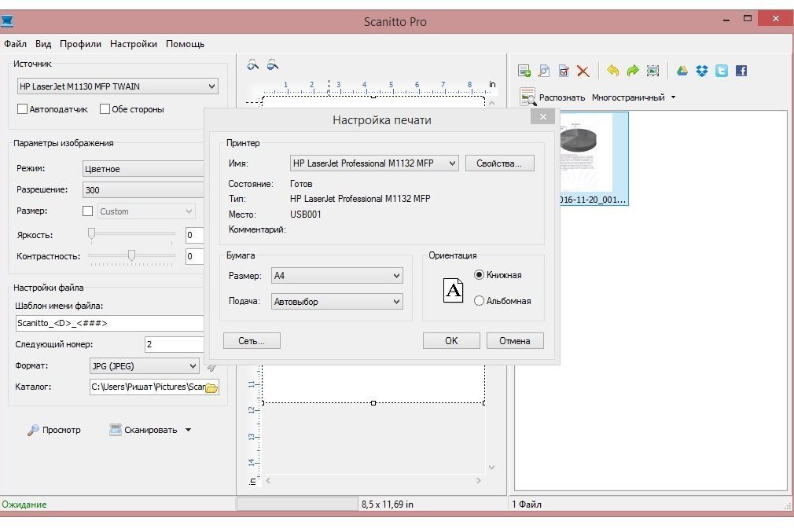Click the Яркость slider handle
Image resolution: width=794 pixels, height=532 pixels.
tap(92, 233)
